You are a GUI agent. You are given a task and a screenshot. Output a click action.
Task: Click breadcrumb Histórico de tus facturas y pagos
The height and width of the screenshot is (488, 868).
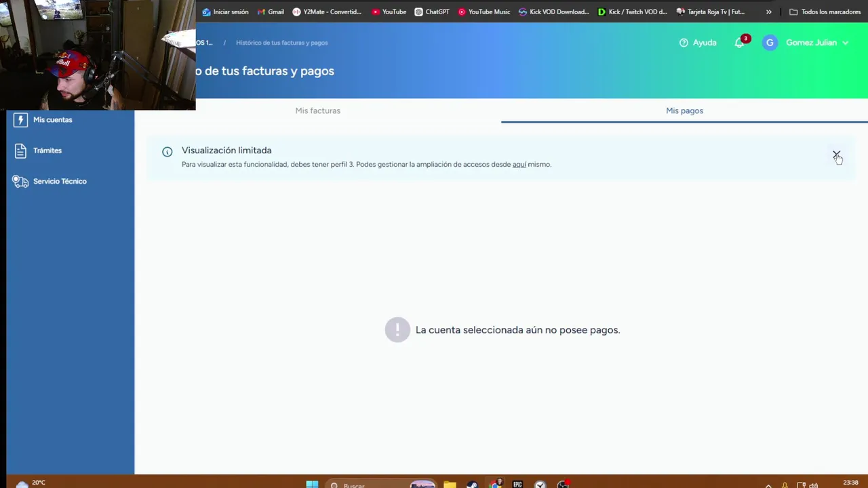tap(281, 43)
